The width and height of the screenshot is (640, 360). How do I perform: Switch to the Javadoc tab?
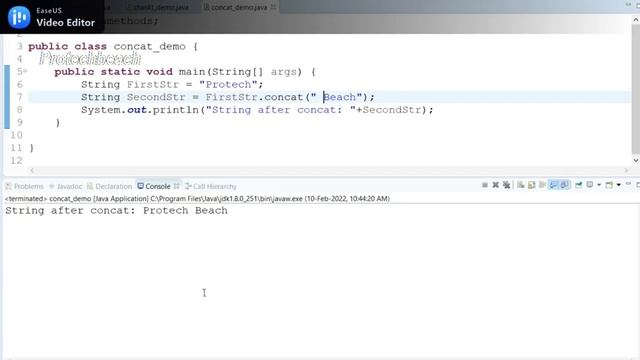click(66, 186)
